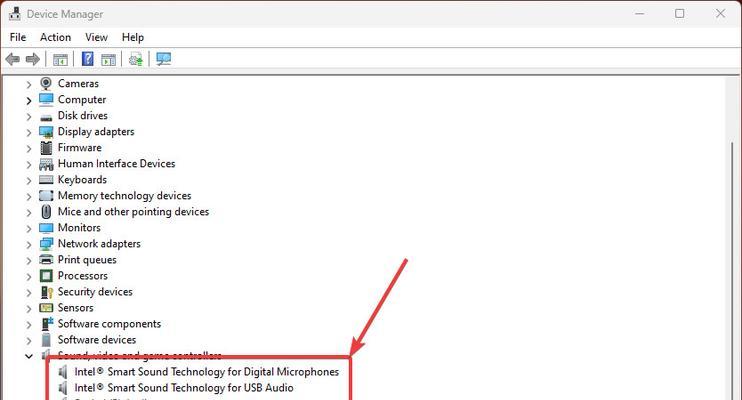742x400 pixels.
Task: Select the Software devices label
Action: [97, 340]
